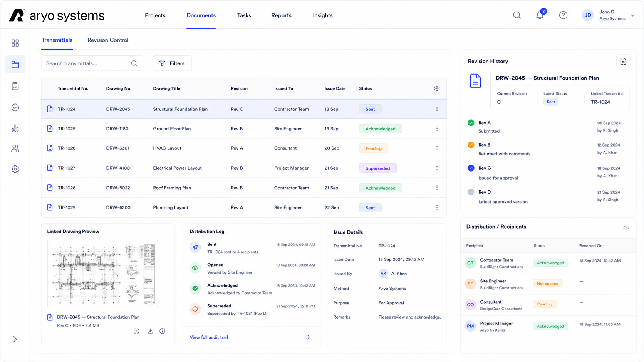The width and height of the screenshot is (644, 362).
Task: Click the Search transmittals input field
Action: [x=92, y=63]
